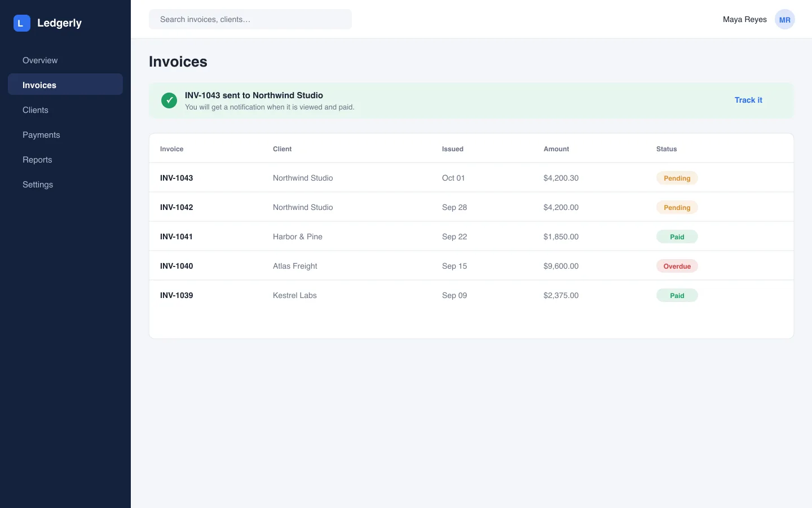
Task: Select Kestrel Labs client cell
Action: click(295, 295)
